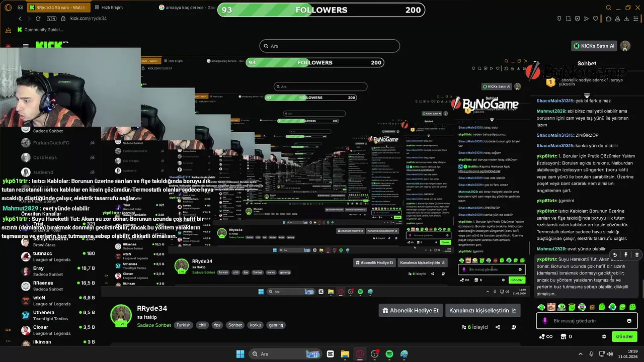Image resolution: width=644 pixels, height=362 pixels.
Task: Click the chat message input field
Action: [x=588, y=321]
